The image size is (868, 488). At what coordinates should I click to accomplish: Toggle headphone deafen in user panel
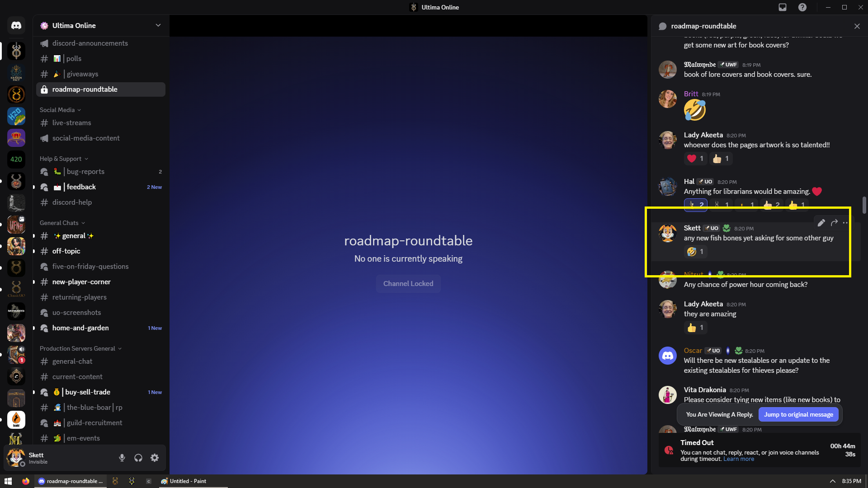[x=138, y=458]
